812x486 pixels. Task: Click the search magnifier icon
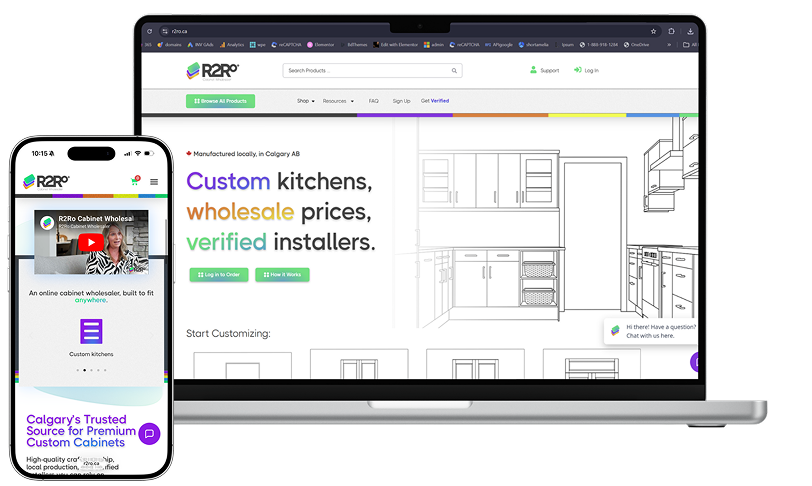[x=454, y=70]
